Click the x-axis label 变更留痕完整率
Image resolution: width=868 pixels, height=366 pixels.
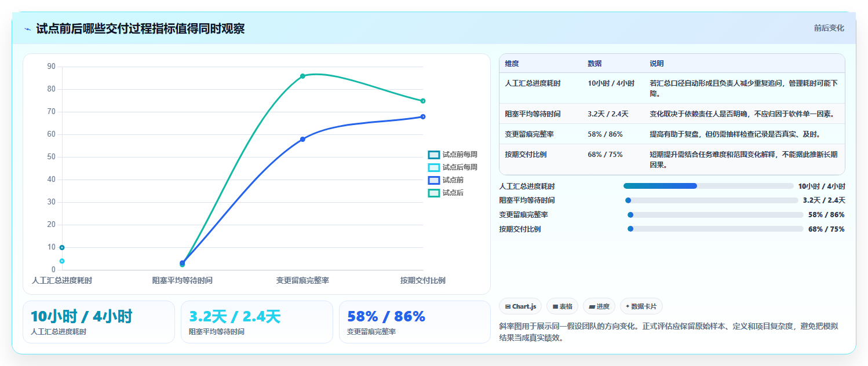pos(302,280)
